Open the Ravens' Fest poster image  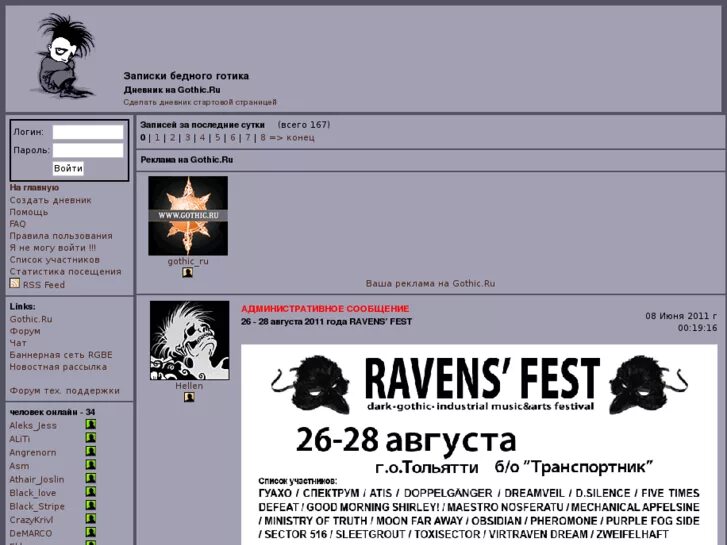479,444
